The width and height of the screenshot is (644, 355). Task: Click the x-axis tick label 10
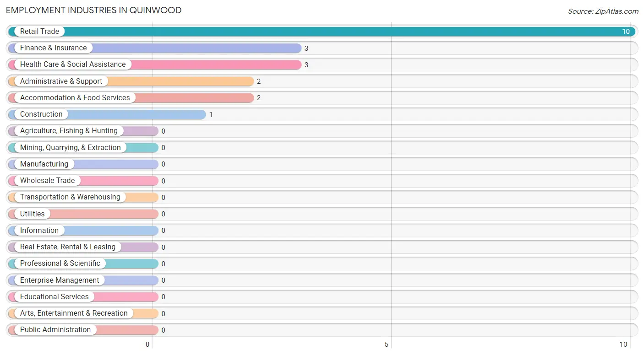tap(623, 344)
